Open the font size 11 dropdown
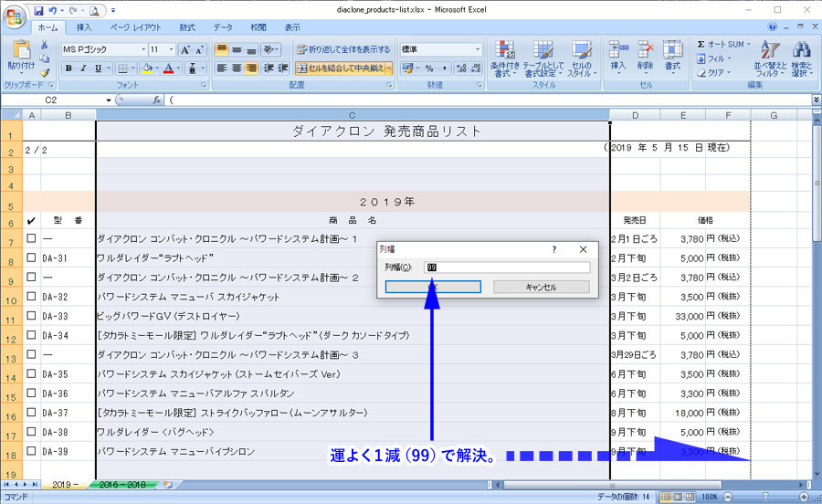 [x=171, y=49]
